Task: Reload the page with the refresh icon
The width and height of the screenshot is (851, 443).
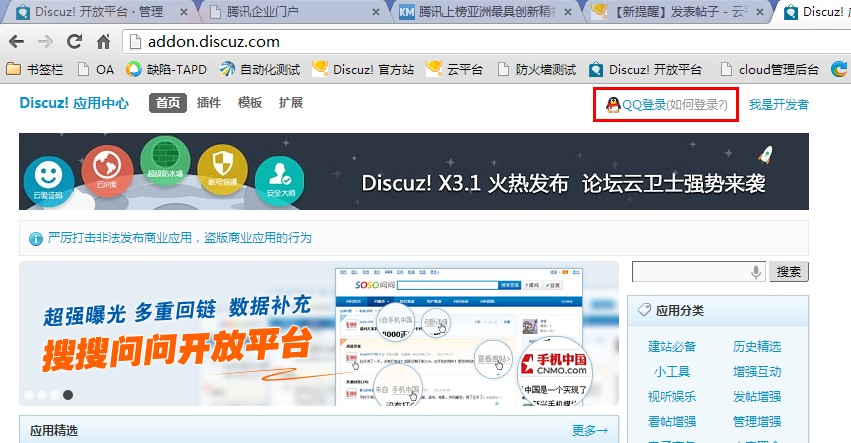Action: click(74, 41)
